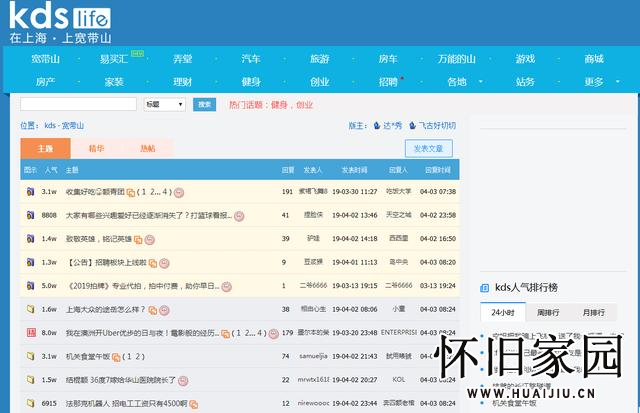
Task: Click folder icon of 法那克机器人 thread
Action: [30, 404]
